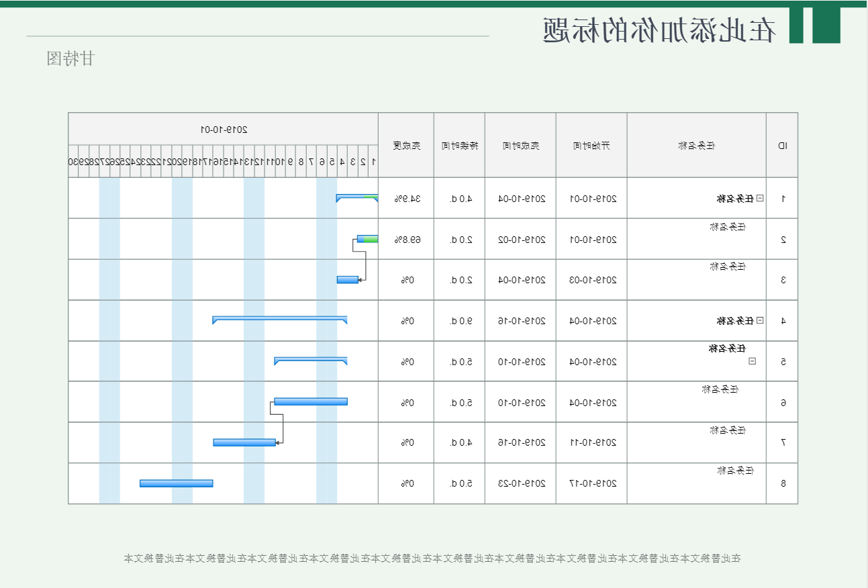Screen dimensions: 868x588
Task: Select the Gantt bar for task 2
Action: coord(367,239)
